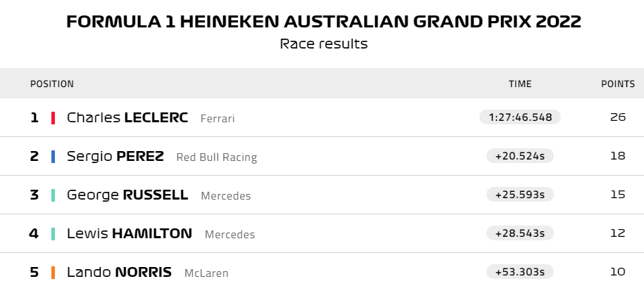
Task: Click the +28.543s time badge
Action: [x=520, y=233]
